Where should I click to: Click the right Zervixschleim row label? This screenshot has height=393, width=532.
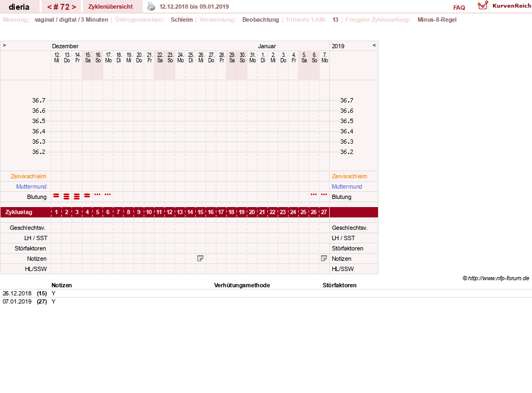(349, 176)
